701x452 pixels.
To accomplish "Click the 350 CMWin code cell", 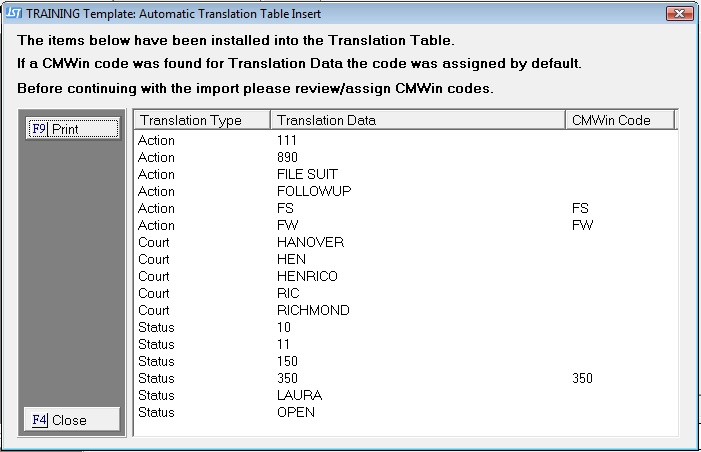I will point(583,379).
